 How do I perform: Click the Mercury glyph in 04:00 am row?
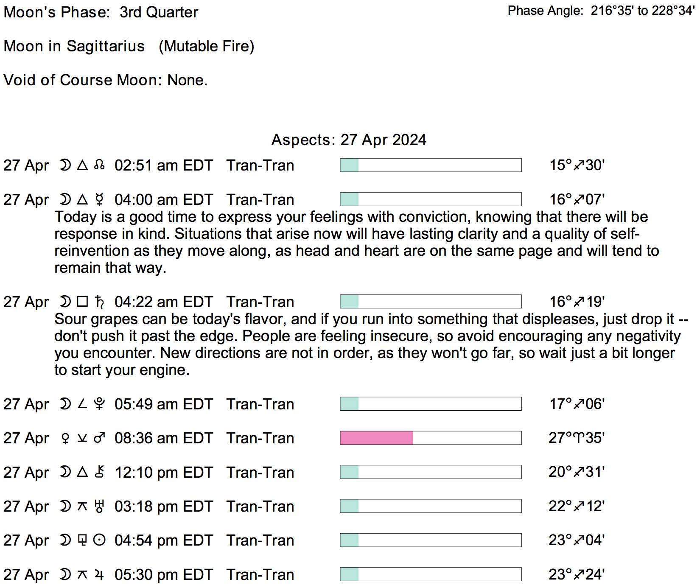(x=99, y=199)
